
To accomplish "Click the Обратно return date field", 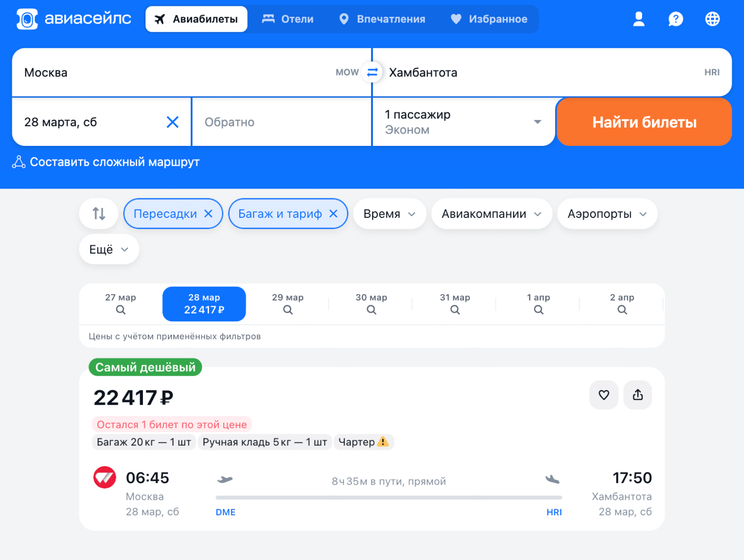I will coord(281,122).
